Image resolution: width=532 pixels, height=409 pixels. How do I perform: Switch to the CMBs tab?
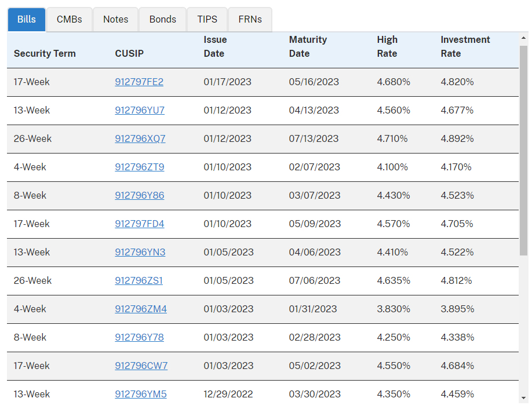point(69,19)
